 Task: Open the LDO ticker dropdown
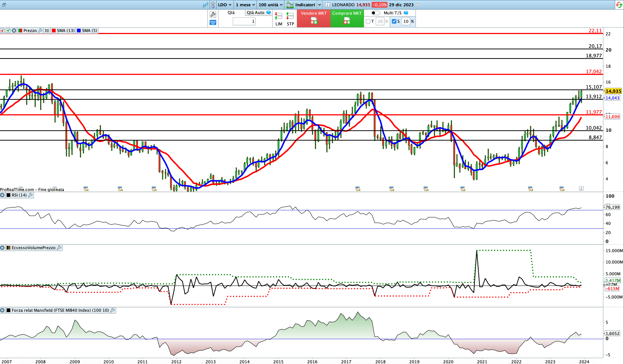pos(225,5)
